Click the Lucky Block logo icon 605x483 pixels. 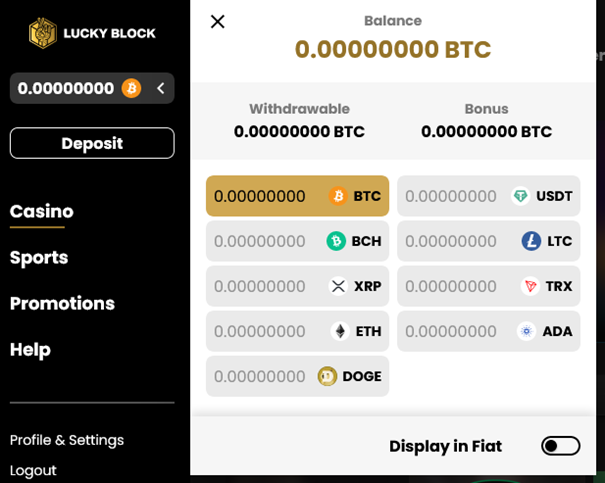click(43, 33)
